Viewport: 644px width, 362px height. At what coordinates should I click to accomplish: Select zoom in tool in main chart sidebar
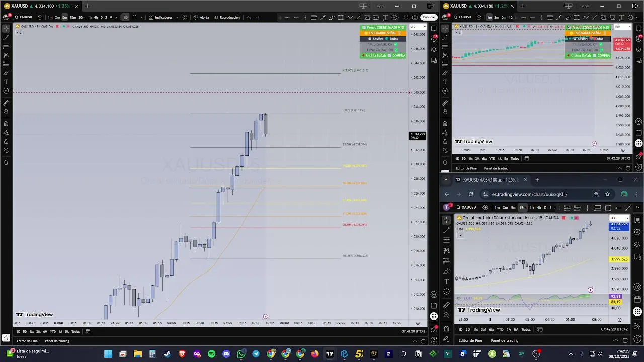point(6,112)
